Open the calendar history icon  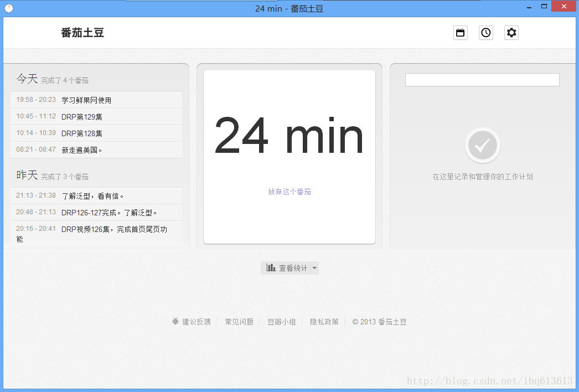(x=460, y=33)
